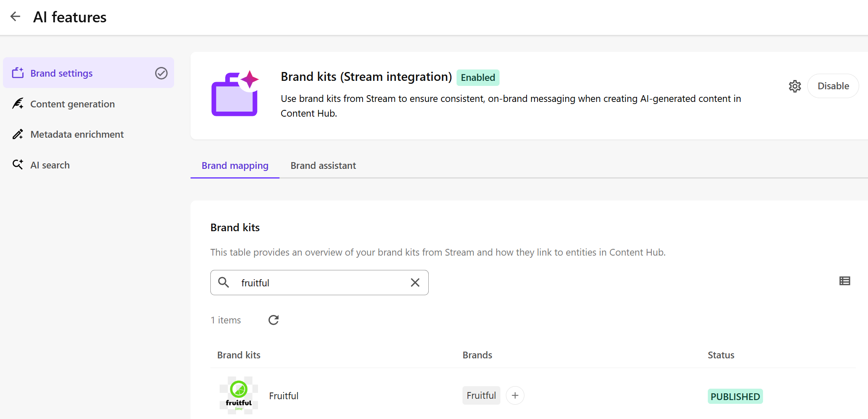Click the Brand kits section heading
This screenshot has height=419, width=868.
[x=235, y=227]
